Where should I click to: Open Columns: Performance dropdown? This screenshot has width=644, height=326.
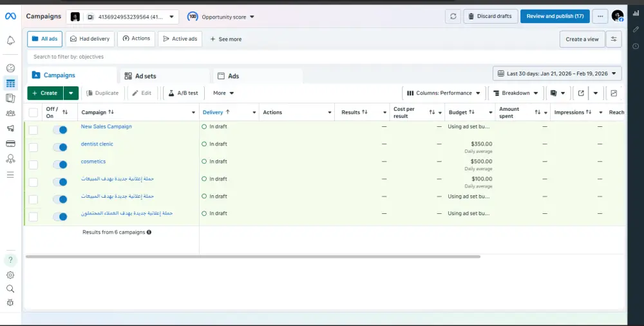point(444,93)
